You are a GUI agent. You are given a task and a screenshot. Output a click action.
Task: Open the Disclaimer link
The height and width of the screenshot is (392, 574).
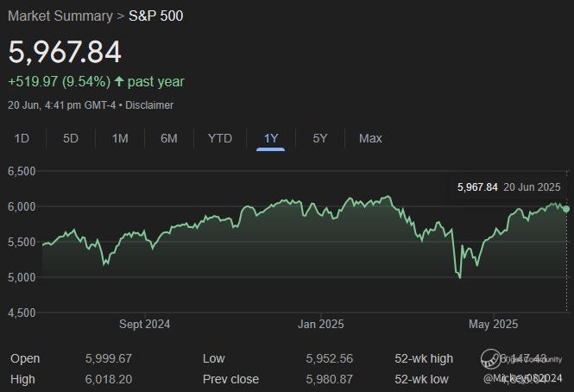pos(152,105)
